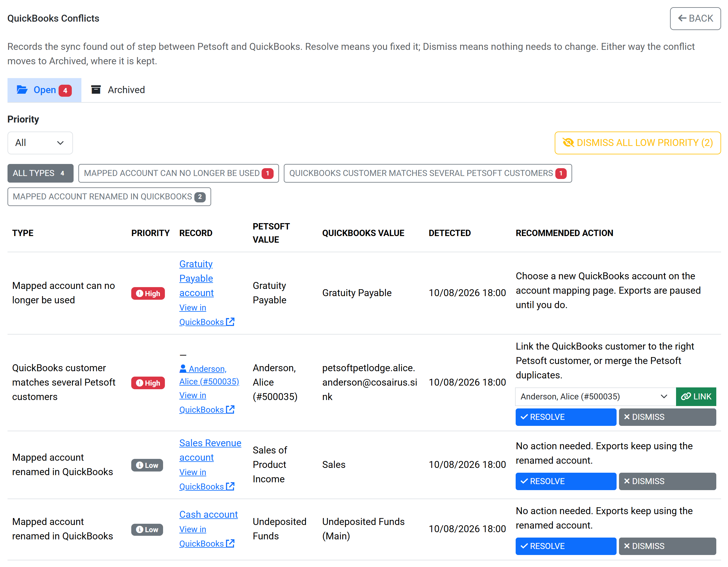
Task: Click the QUICKBOOKS VALUE column header
Action: point(363,233)
